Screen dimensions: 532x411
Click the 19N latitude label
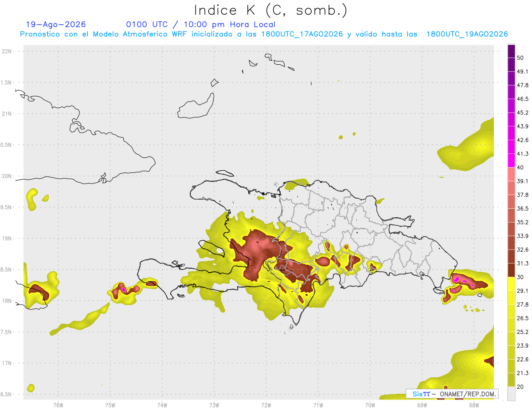point(7,239)
